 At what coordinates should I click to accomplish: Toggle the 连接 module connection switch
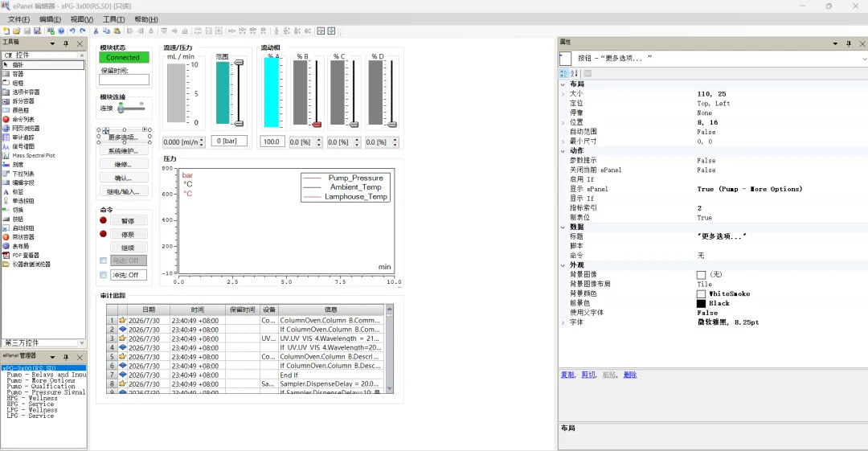[x=131, y=108]
